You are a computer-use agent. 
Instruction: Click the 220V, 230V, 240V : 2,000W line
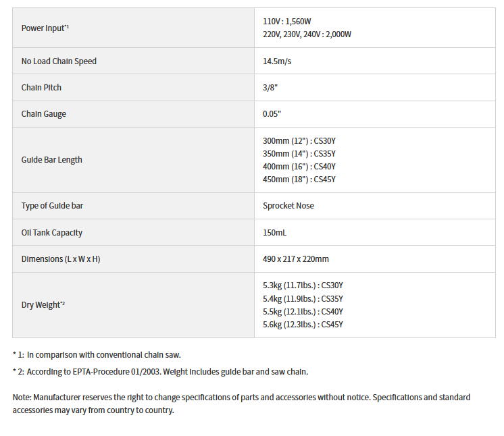[307, 34]
